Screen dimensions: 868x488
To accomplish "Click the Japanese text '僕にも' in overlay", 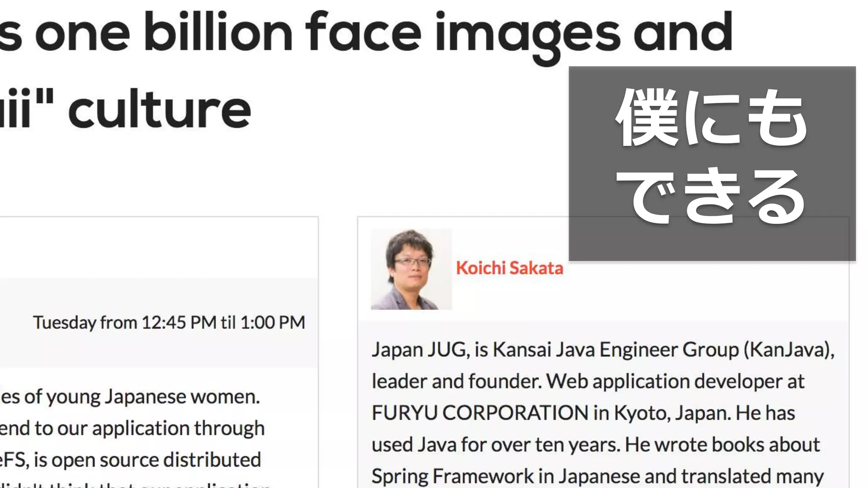I will [711, 118].
